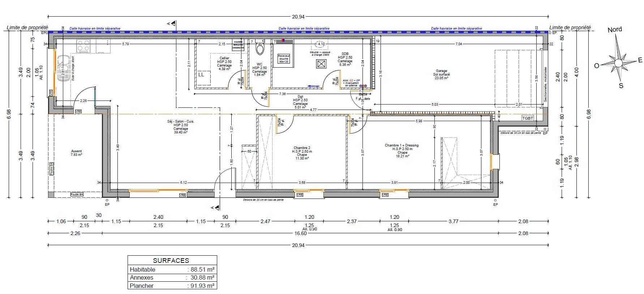Select the Receveur douche 90x120 box
Screen dimensions: 644x294
(284, 59)
